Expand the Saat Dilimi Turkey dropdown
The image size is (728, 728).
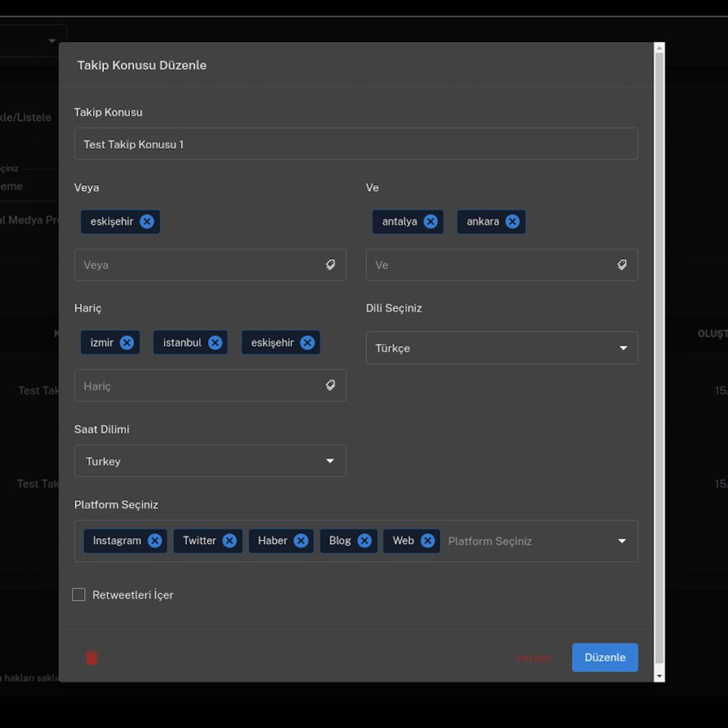point(210,461)
